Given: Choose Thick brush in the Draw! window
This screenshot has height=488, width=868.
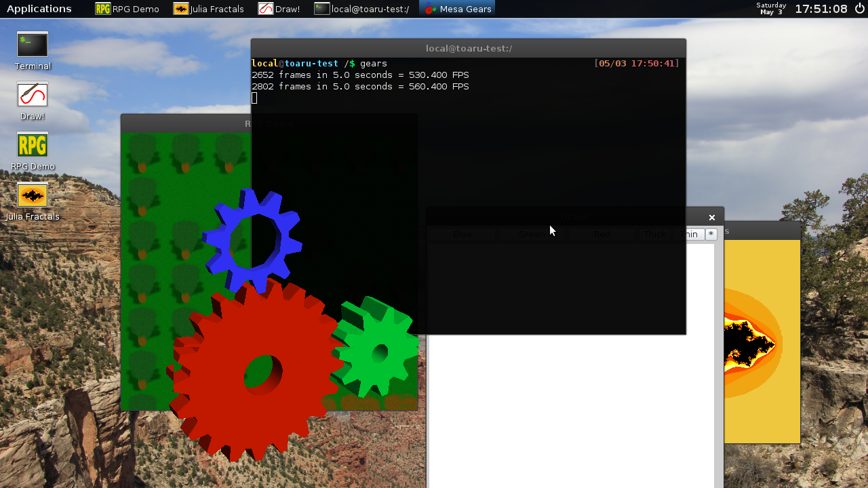Looking at the screenshot, I should [x=654, y=234].
